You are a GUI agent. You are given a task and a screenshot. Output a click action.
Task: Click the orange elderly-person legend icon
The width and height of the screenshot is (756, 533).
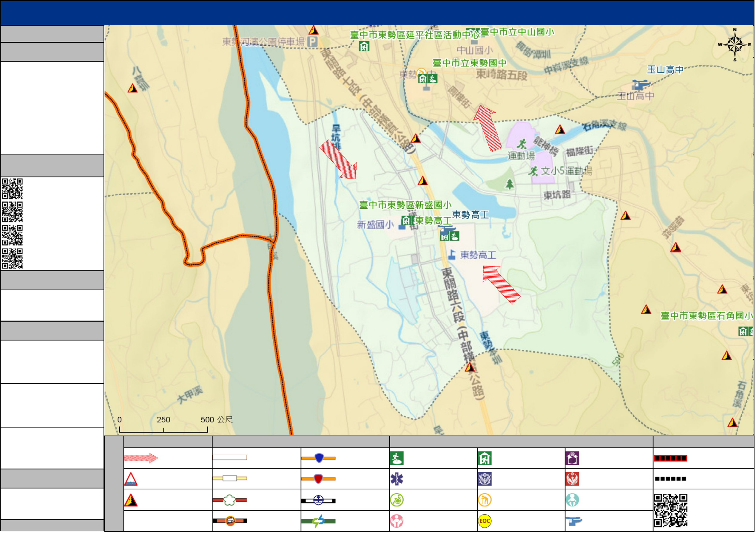(485, 501)
